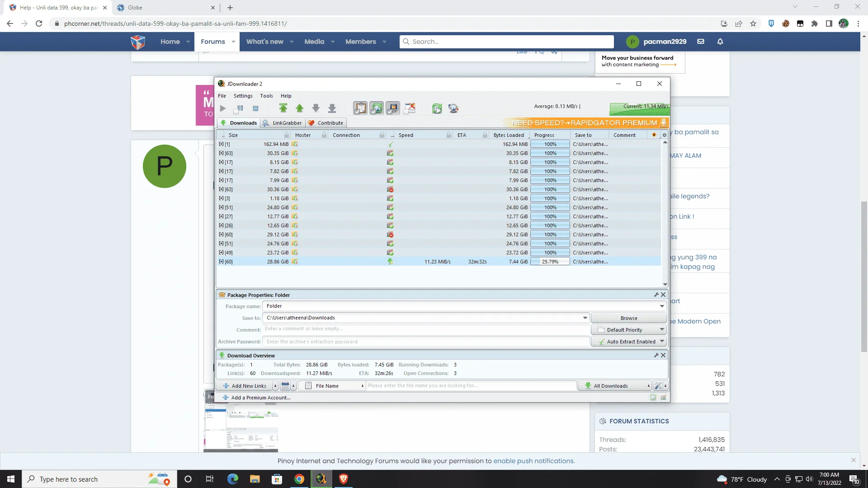Click the reconnect now icon

click(437, 108)
